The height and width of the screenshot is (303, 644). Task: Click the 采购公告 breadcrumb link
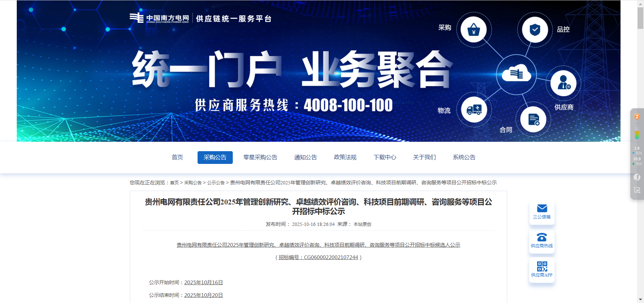coord(193,183)
